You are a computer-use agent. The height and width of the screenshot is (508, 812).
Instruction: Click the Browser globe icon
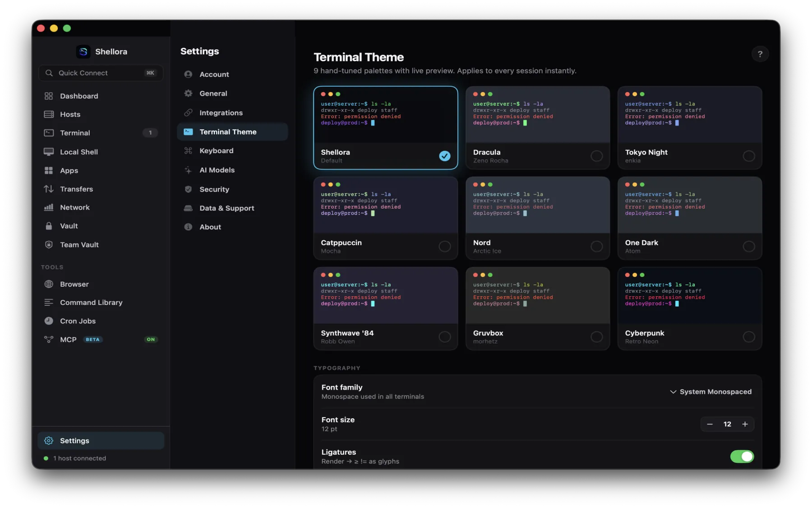(49, 284)
